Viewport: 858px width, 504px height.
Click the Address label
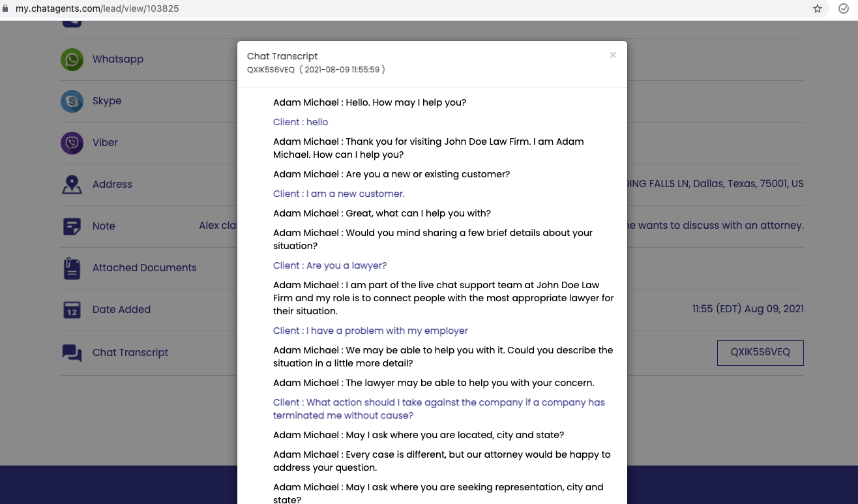pos(112,185)
